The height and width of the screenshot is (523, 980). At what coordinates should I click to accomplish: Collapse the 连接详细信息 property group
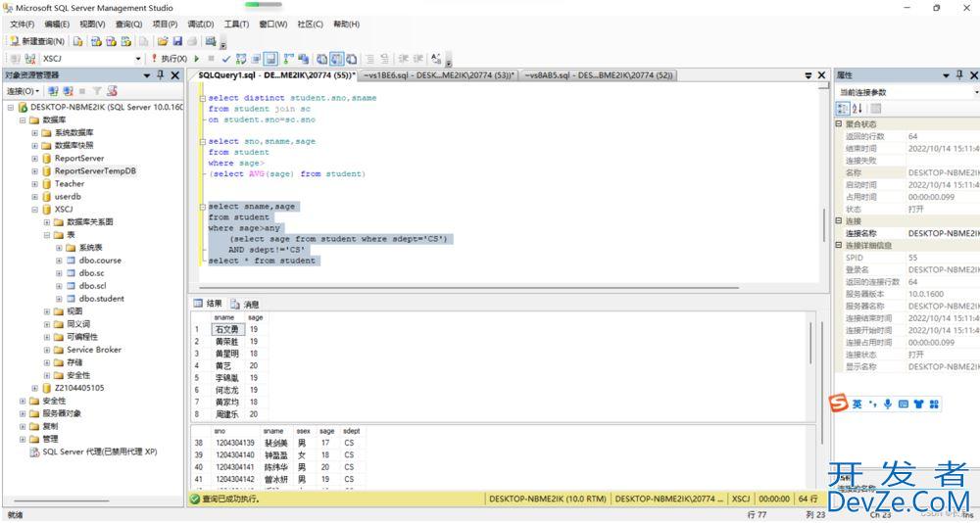coord(839,246)
